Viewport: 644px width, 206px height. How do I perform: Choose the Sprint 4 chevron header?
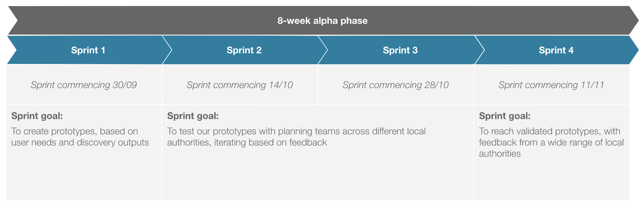click(556, 50)
